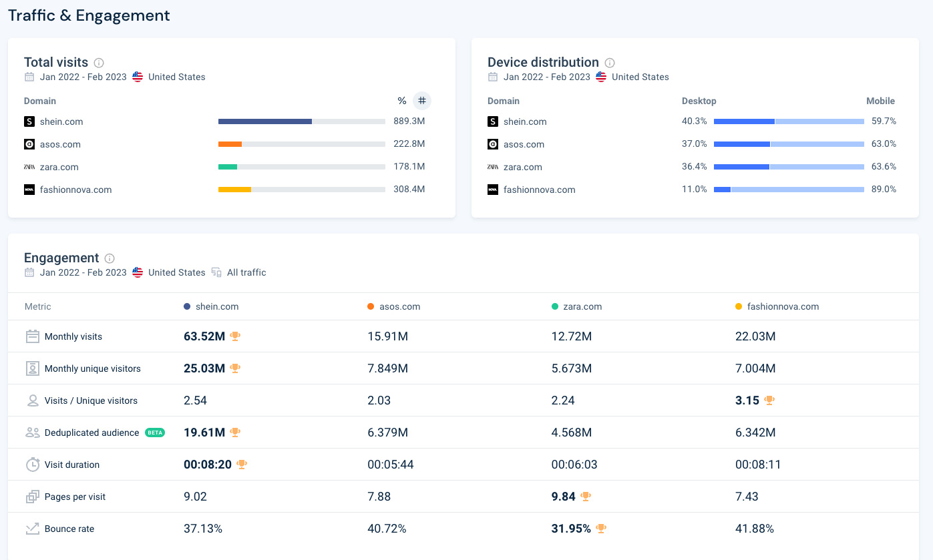Click the Monthly unique visitors metric icon
Image resolution: width=933 pixels, height=560 pixels.
pyautogui.click(x=32, y=368)
